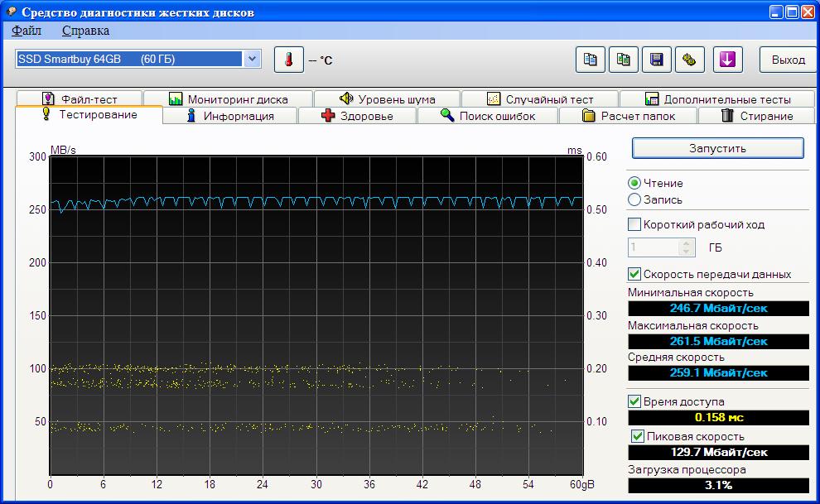The height and width of the screenshot is (504, 820).
Task: Click the purple download arrow icon
Action: coord(727,60)
